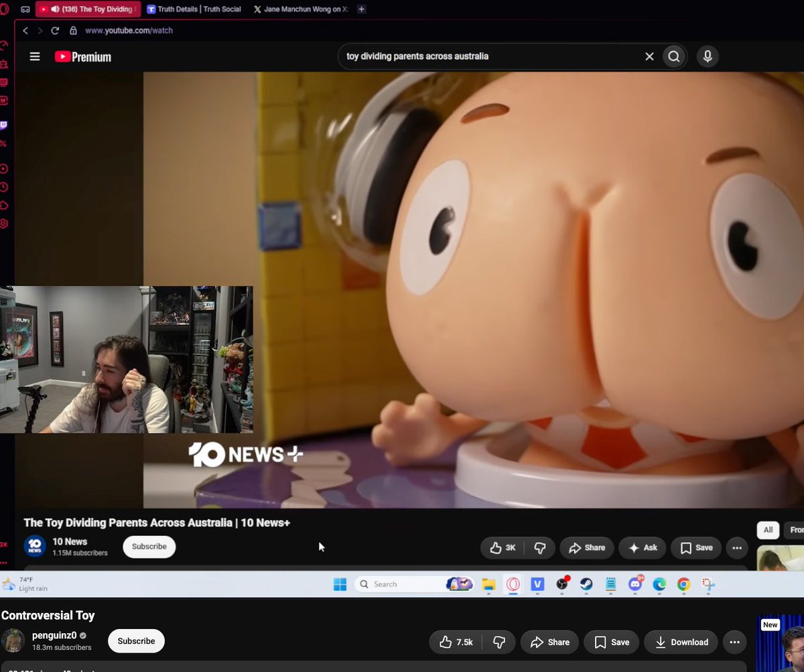
Task: Download the Controversial Toy video
Action: (681, 642)
